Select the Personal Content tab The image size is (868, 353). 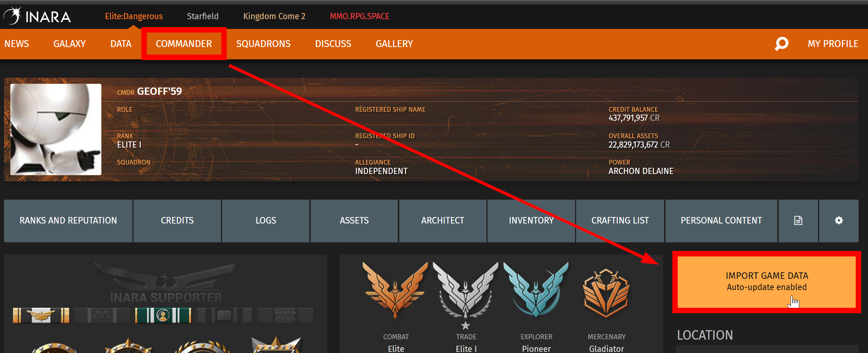tap(721, 221)
